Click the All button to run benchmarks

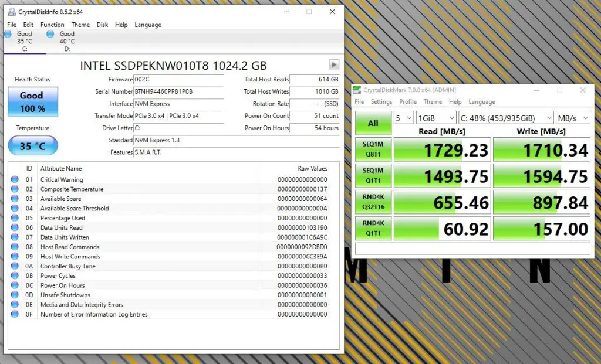point(373,123)
